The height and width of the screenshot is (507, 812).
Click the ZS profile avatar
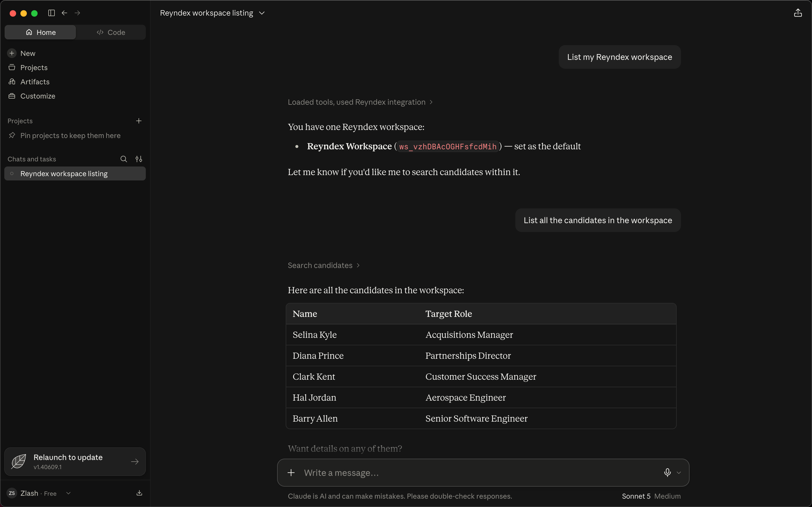pyautogui.click(x=12, y=493)
